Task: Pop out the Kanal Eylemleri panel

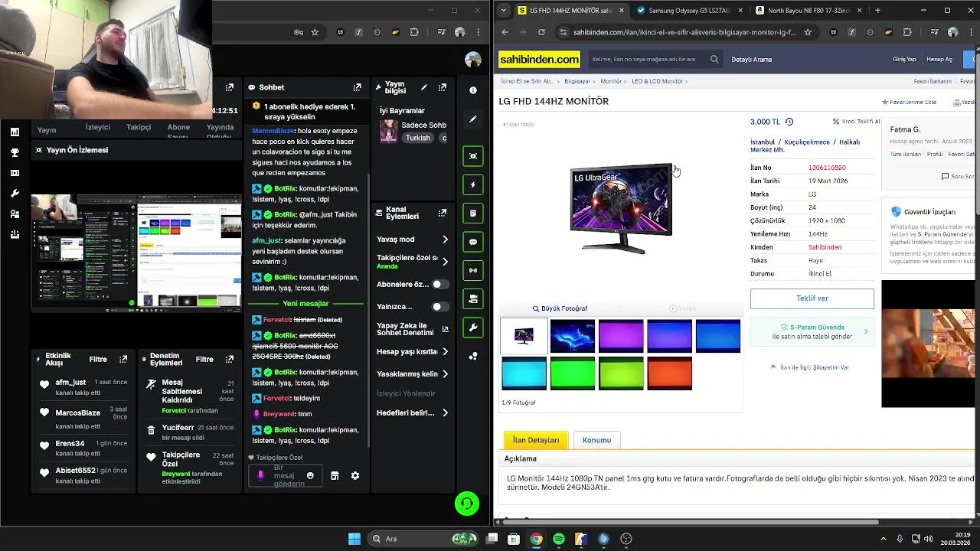Action: pyautogui.click(x=443, y=213)
